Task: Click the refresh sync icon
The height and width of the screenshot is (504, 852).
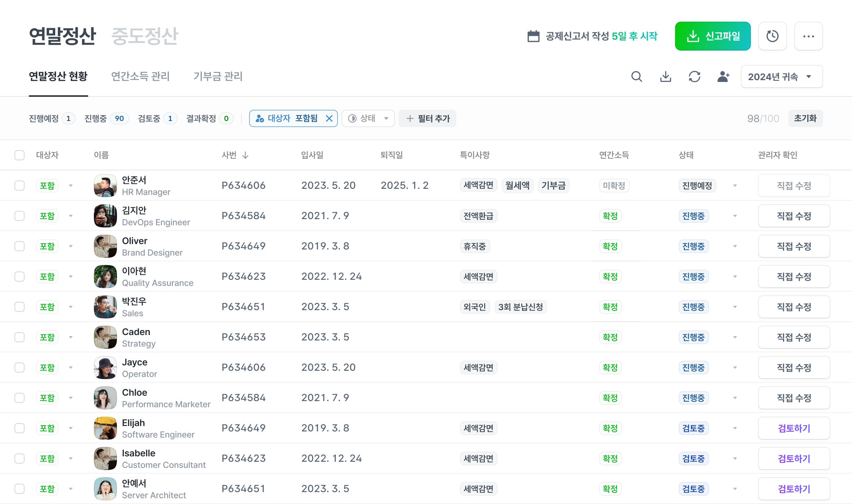Action: (694, 77)
